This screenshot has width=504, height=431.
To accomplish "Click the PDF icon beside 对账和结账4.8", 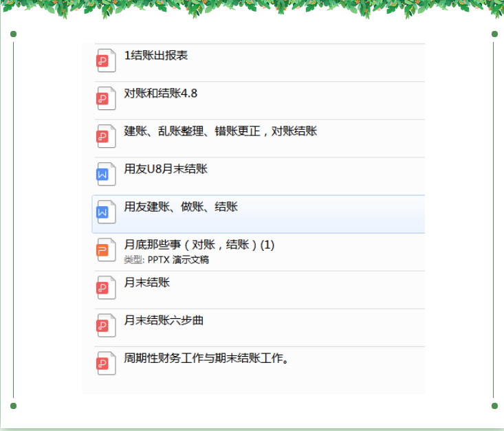I will tap(106, 98).
